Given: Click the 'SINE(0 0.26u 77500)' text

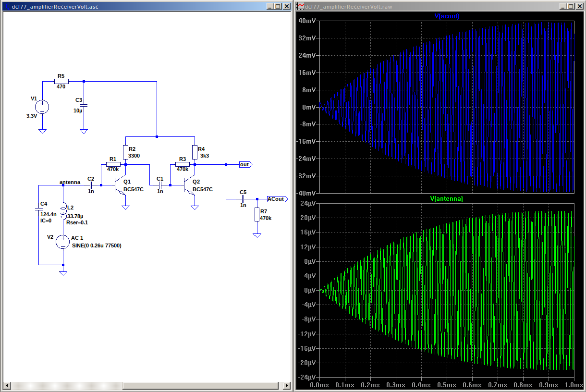Looking at the screenshot, I should [96, 245].
